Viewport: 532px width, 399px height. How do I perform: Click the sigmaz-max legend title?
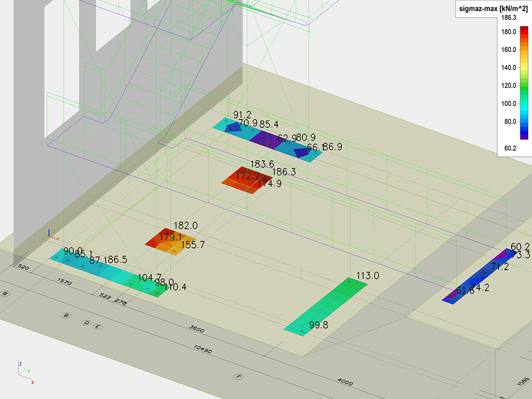pos(493,8)
